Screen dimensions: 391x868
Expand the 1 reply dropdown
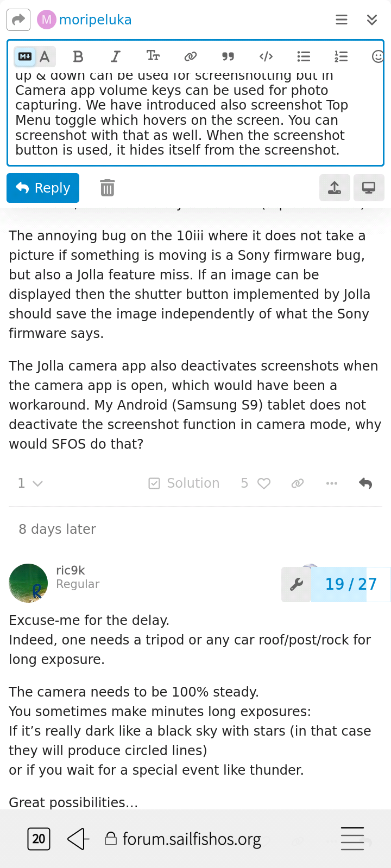pos(30,483)
